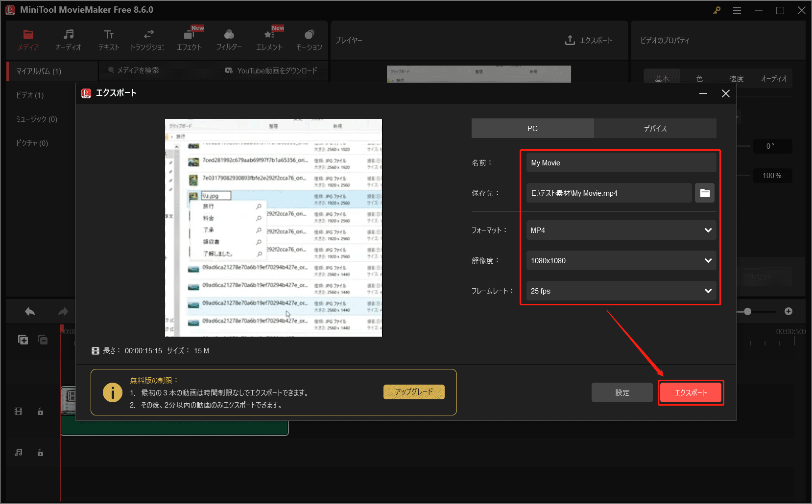Viewport: 812px width, 504px height.
Task: Open the Color tab in video properties
Action: pyautogui.click(x=699, y=78)
